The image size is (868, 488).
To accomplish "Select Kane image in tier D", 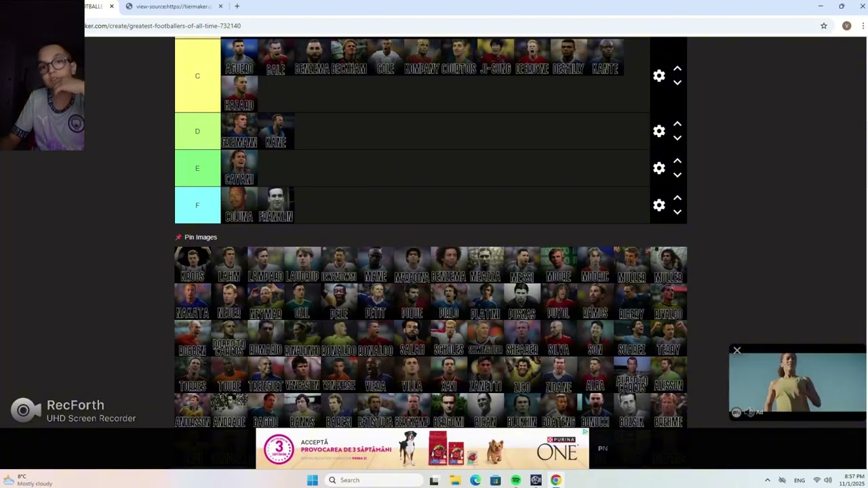I will pyautogui.click(x=275, y=131).
